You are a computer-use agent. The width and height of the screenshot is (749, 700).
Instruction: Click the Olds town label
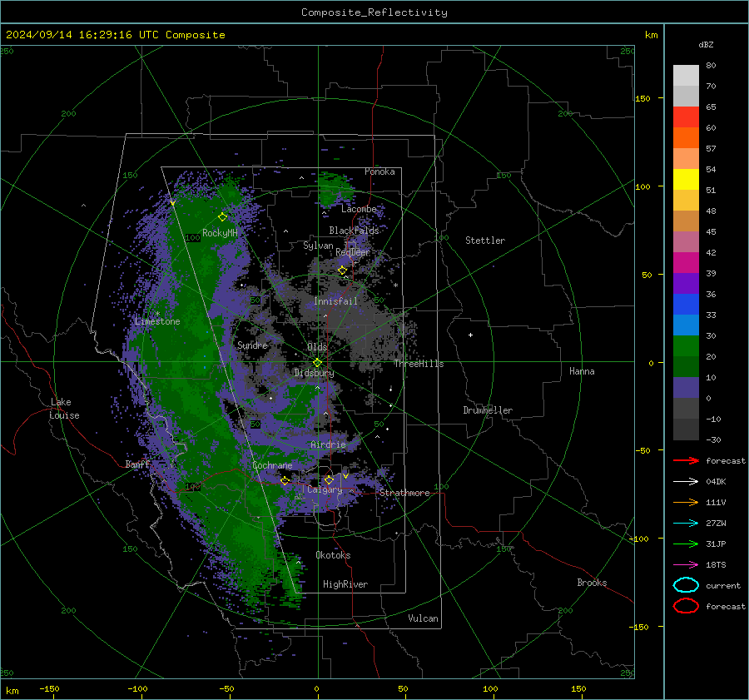click(x=317, y=346)
